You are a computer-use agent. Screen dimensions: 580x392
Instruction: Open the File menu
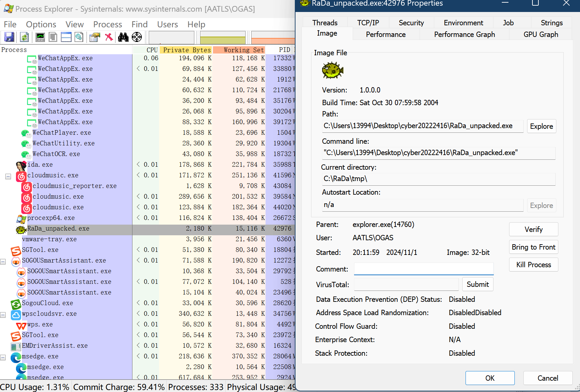tap(10, 24)
